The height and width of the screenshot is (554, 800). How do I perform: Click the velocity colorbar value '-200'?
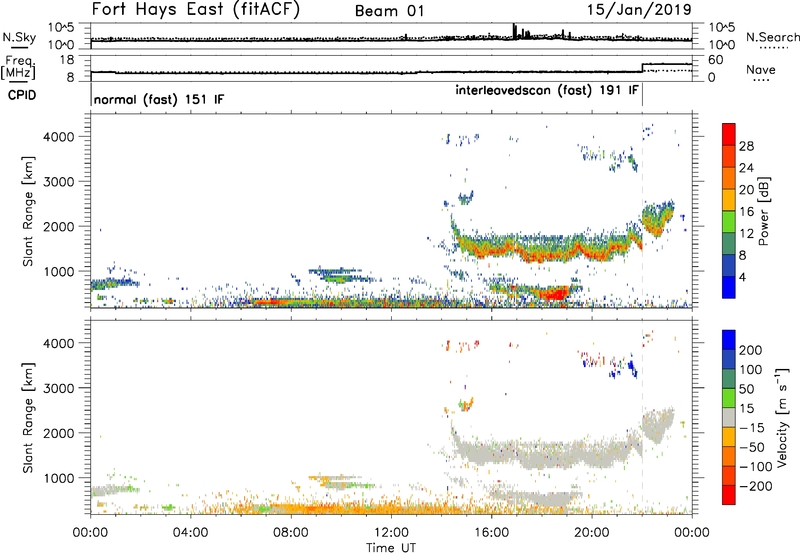[x=755, y=486]
